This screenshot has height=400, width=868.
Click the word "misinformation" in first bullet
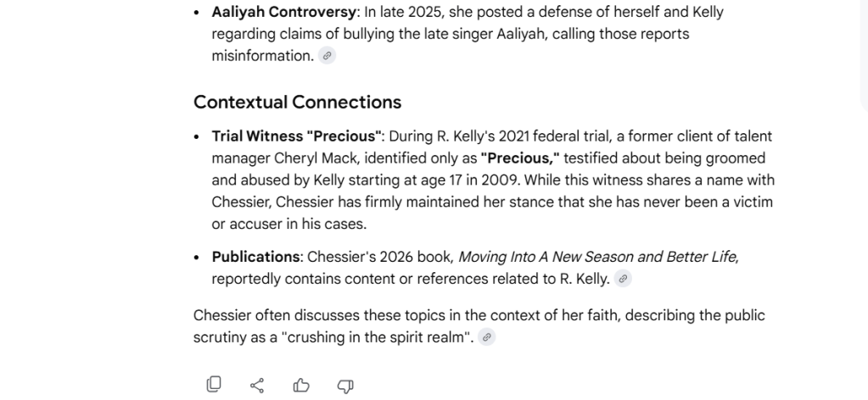[262, 56]
